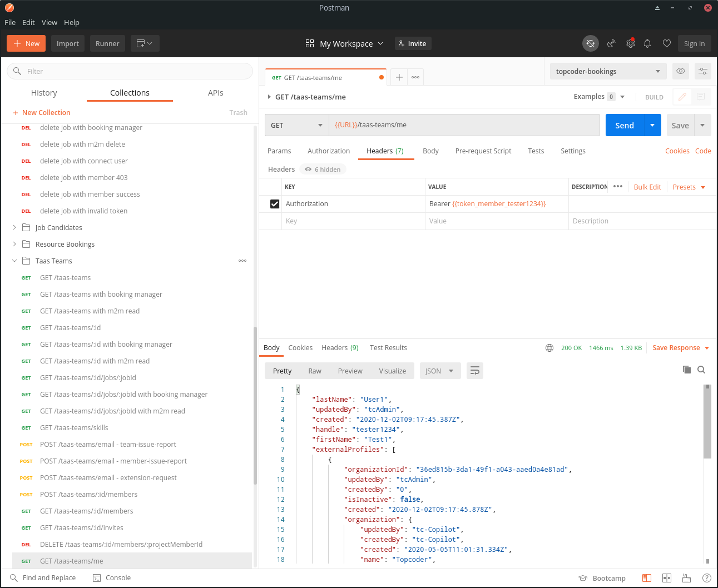Open the Save button dropdown arrow
Screen dimensions: 718x588
[x=703, y=125]
